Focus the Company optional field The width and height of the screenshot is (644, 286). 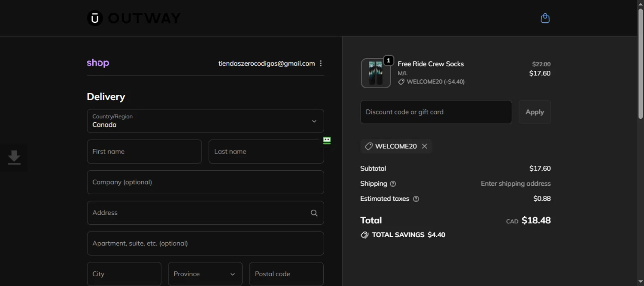point(205,182)
